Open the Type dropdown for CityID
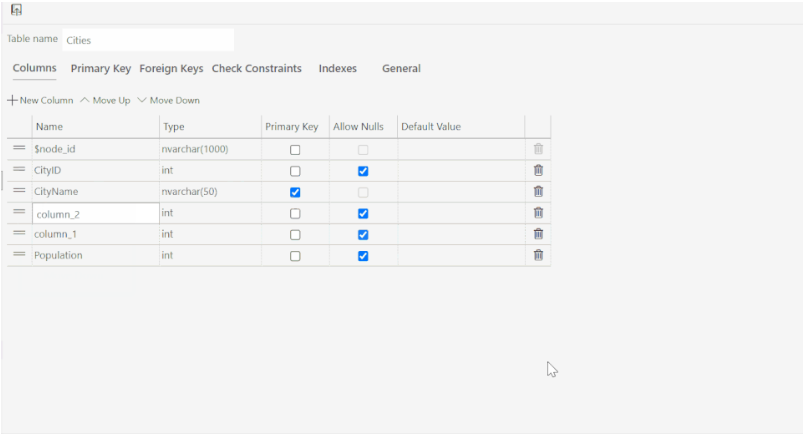This screenshot has width=803, height=435. [x=210, y=170]
